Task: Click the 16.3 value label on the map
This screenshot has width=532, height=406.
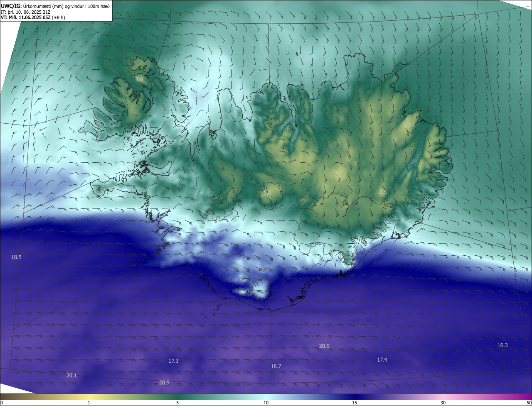Action: [502, 345]
